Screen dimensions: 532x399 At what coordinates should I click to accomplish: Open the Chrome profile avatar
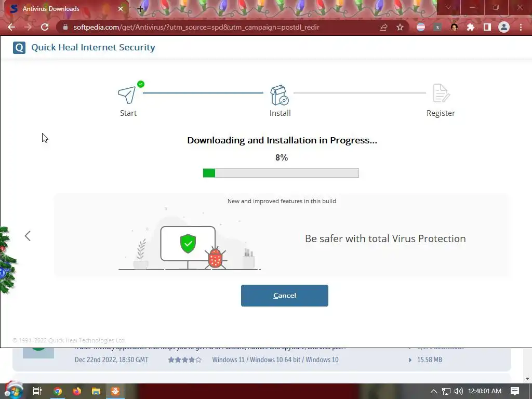point(504,27)
